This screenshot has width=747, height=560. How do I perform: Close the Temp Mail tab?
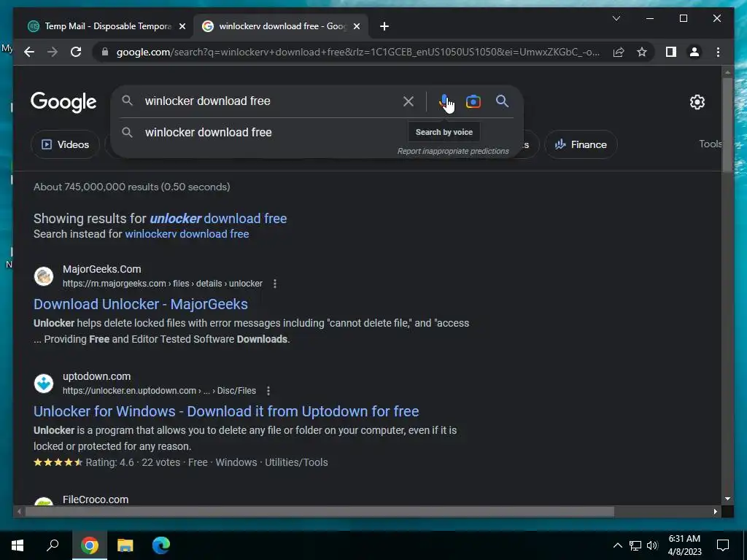pyautogui.click(x=182, y=26)
